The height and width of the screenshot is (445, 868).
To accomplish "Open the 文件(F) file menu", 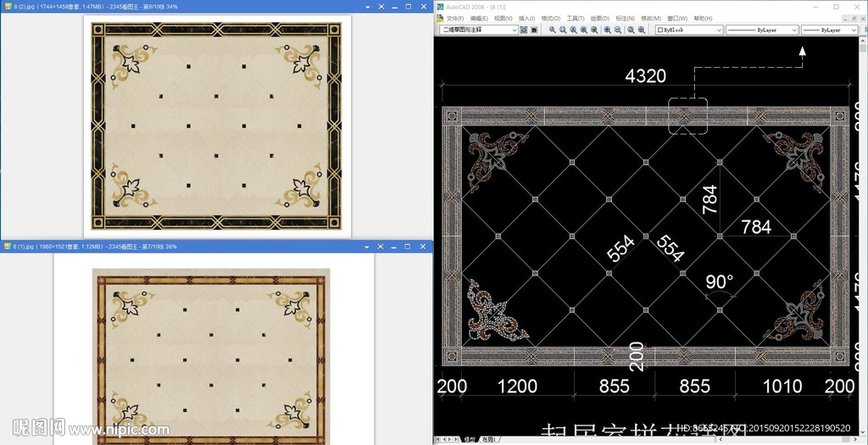I will pos(454,18).
